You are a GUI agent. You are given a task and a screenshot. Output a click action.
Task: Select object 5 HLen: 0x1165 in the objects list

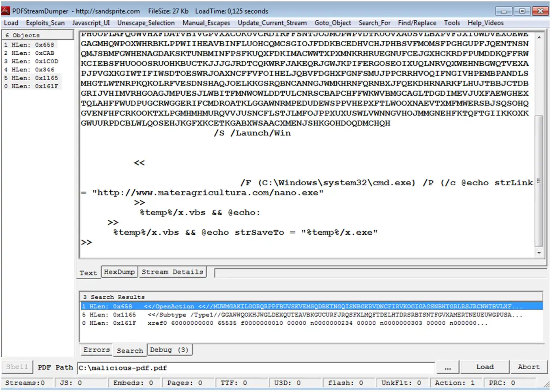tap(31, 78)
